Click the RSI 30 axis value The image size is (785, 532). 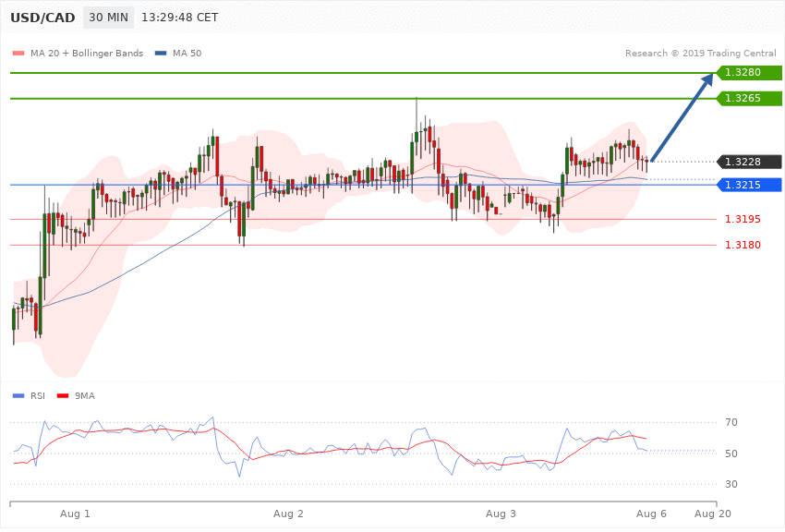click(x=731, y=484)
